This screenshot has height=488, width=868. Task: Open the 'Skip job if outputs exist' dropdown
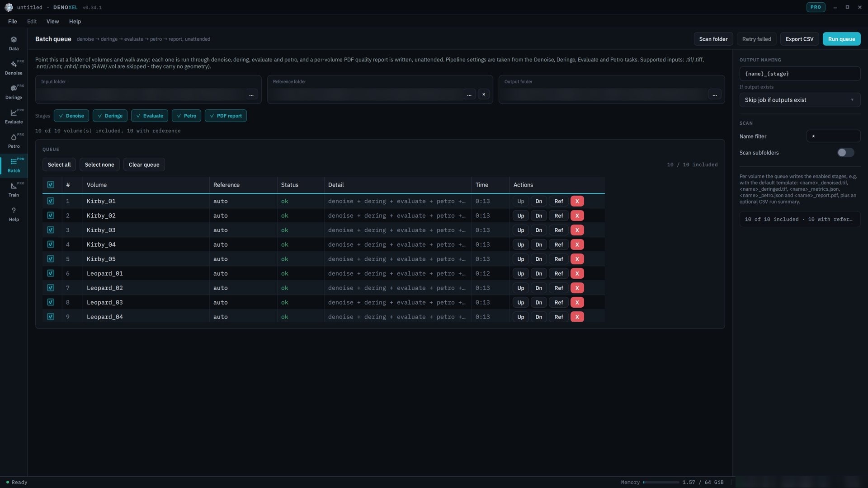pyautogui.click(x=800, y=100)
